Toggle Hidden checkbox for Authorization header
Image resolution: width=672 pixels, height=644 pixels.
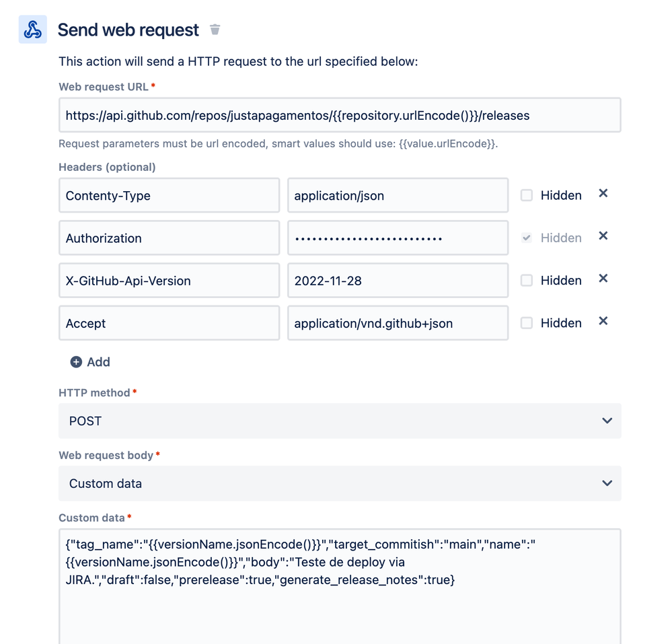click(x=526, y=238)
